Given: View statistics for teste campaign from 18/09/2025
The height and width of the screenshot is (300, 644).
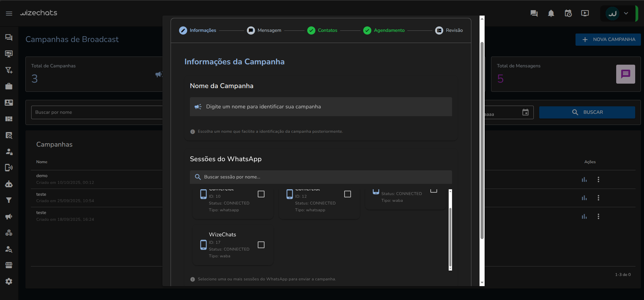Looking at the screenshot, I should pos(584,216).
